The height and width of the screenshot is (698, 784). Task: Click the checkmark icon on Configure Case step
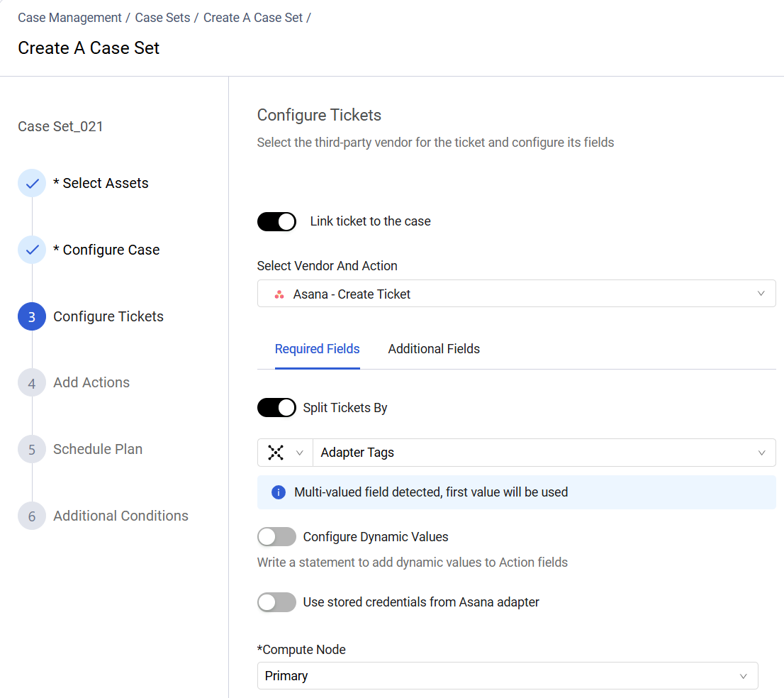click(x=31, y=250)
